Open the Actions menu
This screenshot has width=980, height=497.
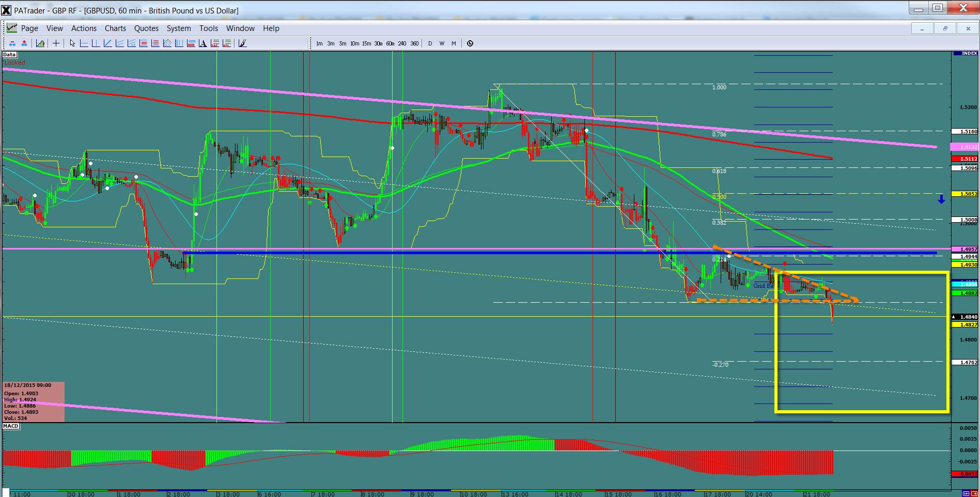coord(84,28)
